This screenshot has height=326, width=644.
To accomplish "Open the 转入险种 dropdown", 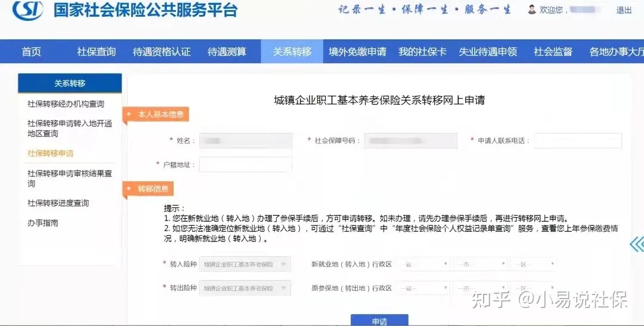I will pyautogui.click(x=245, y=264).
